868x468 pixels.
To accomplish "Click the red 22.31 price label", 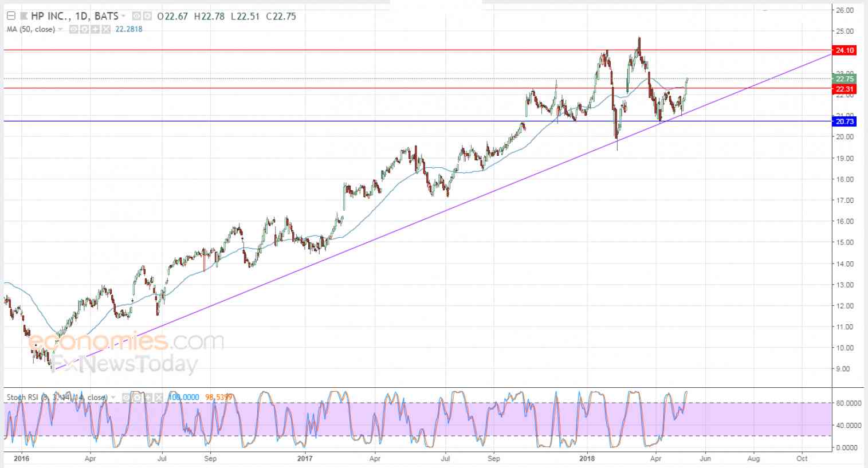I will tap(845, 89).
